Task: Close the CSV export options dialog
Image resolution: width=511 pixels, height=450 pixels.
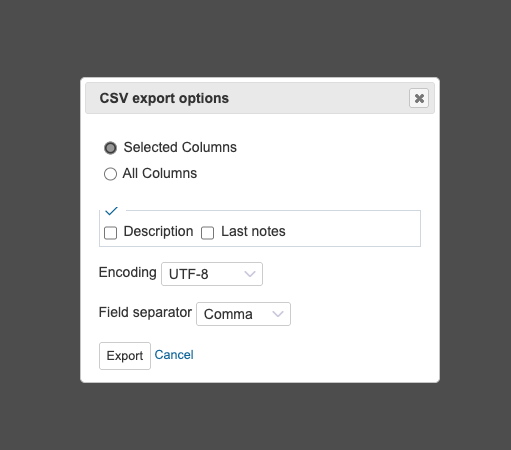Action: pos(419,98)
